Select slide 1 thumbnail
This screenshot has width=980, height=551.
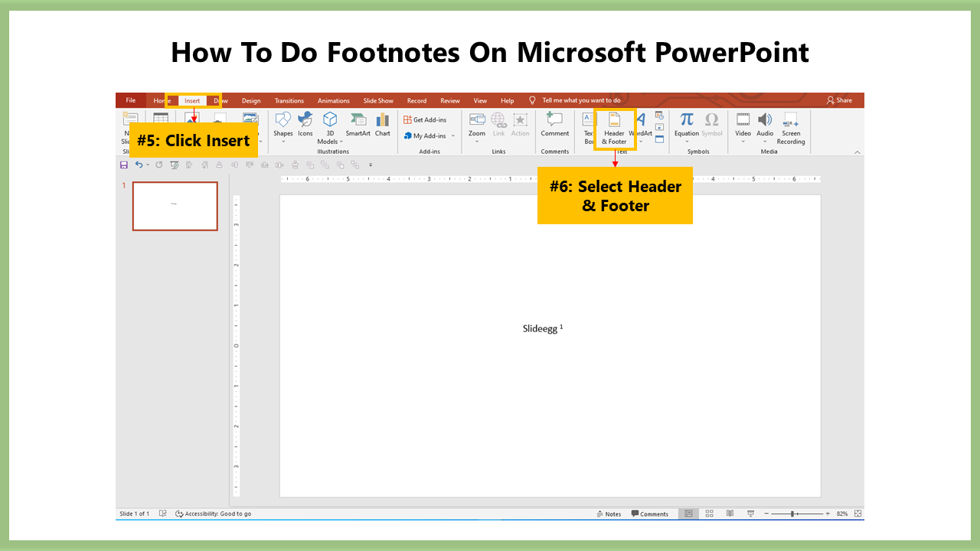[175, 206]
